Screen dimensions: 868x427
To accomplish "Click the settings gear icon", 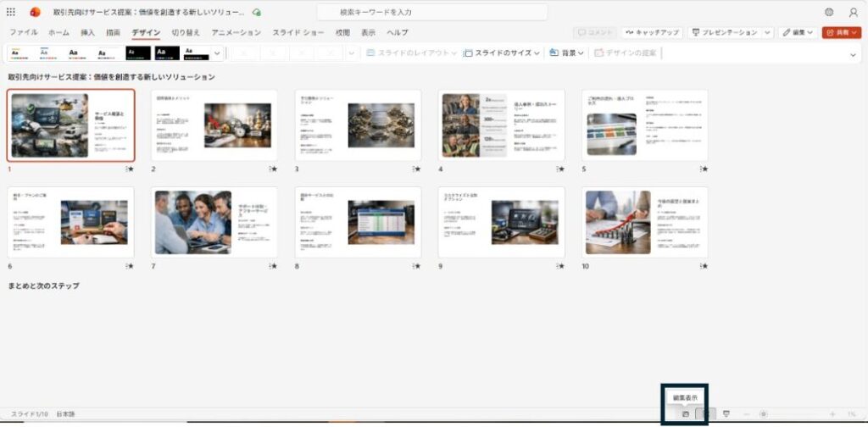I will tap(828, 12).
